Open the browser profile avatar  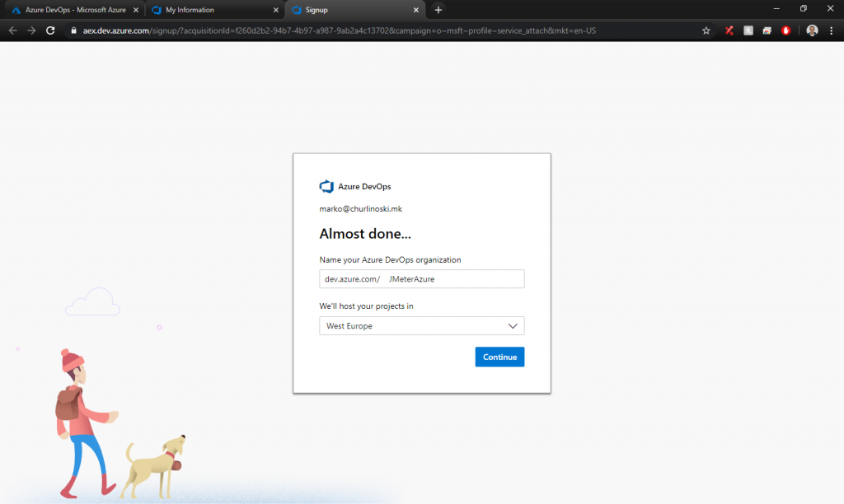pyautogui.click(x=812, y=30)
